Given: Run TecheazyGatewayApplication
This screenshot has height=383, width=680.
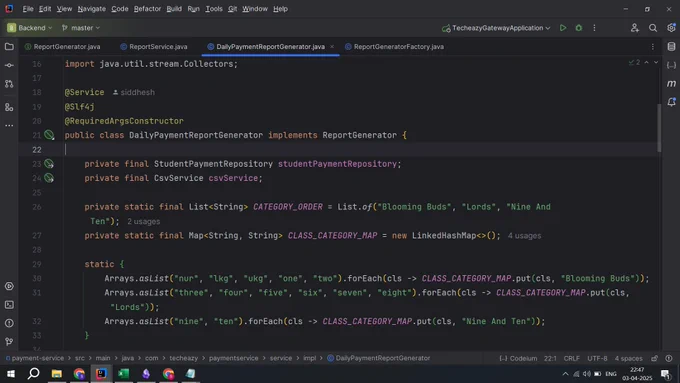Looking at the screenshot, I should [562, 28].
